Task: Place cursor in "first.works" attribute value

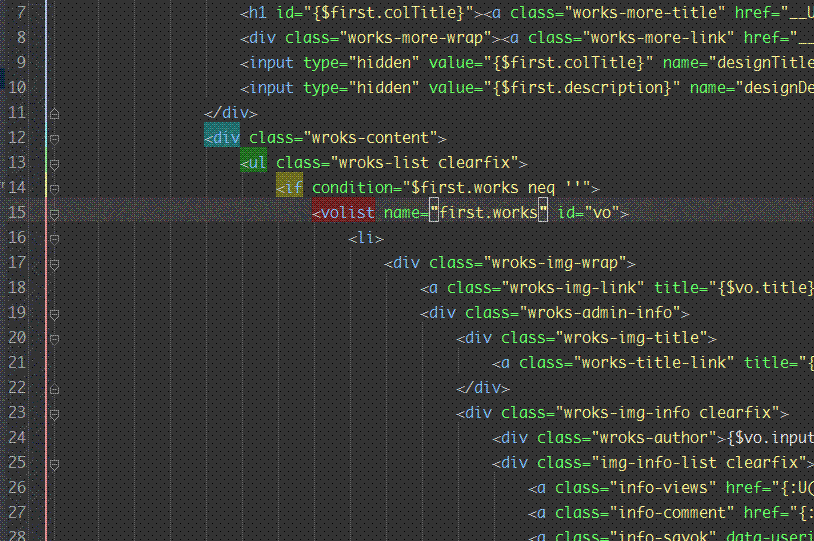Action: pos(488,213)
